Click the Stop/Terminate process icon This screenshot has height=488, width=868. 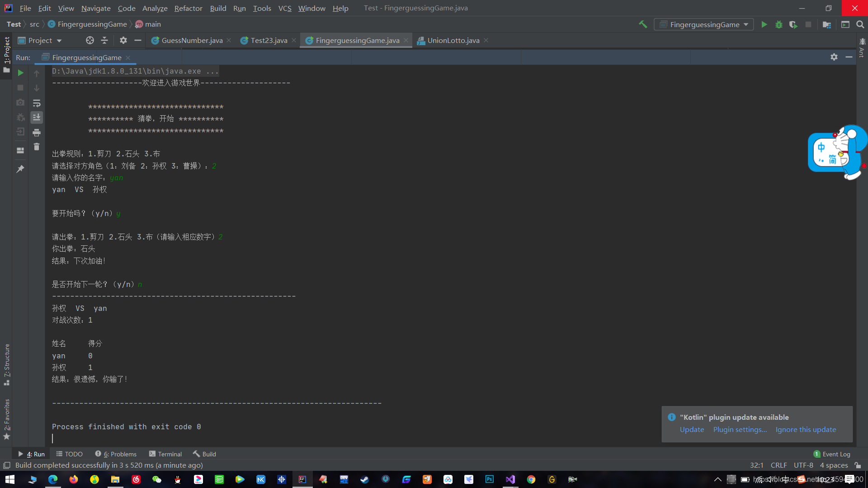pos(20,88)
